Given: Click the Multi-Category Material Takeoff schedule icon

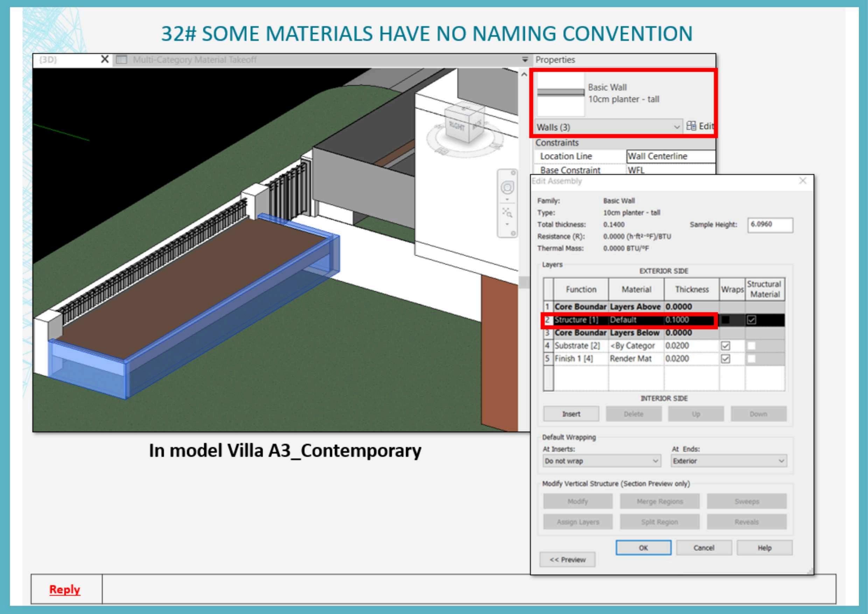Looking at the screenshot, I should [121, 60].
